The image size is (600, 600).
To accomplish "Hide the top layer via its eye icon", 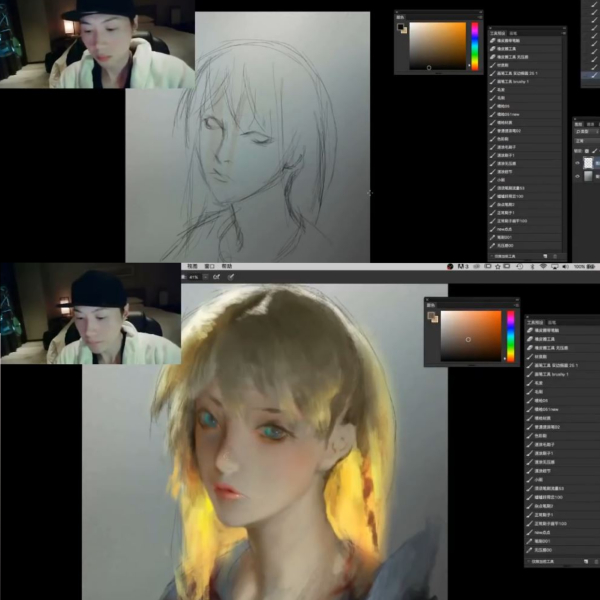I will pos(577,163).
